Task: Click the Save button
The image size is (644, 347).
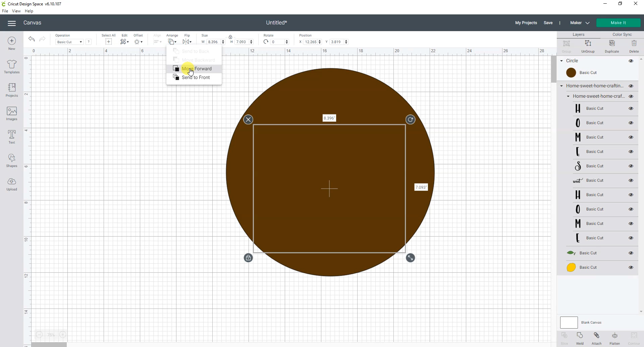Action: 548,23
